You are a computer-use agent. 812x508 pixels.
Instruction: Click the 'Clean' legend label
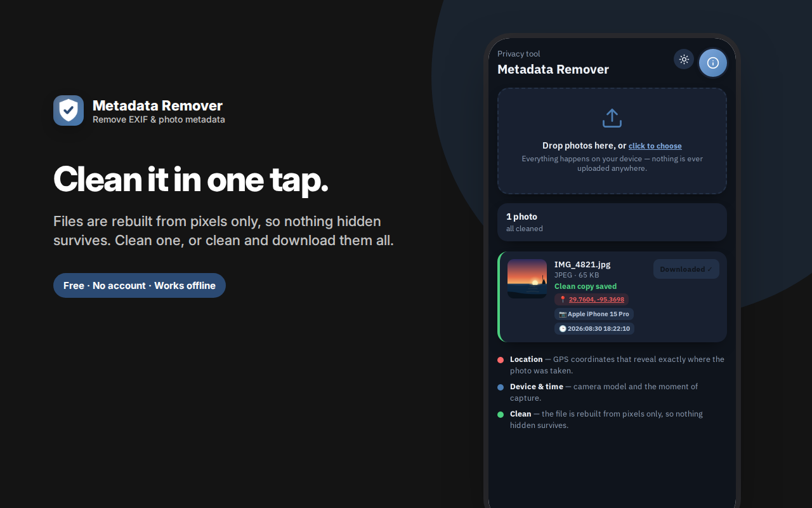tap(521, 414)
